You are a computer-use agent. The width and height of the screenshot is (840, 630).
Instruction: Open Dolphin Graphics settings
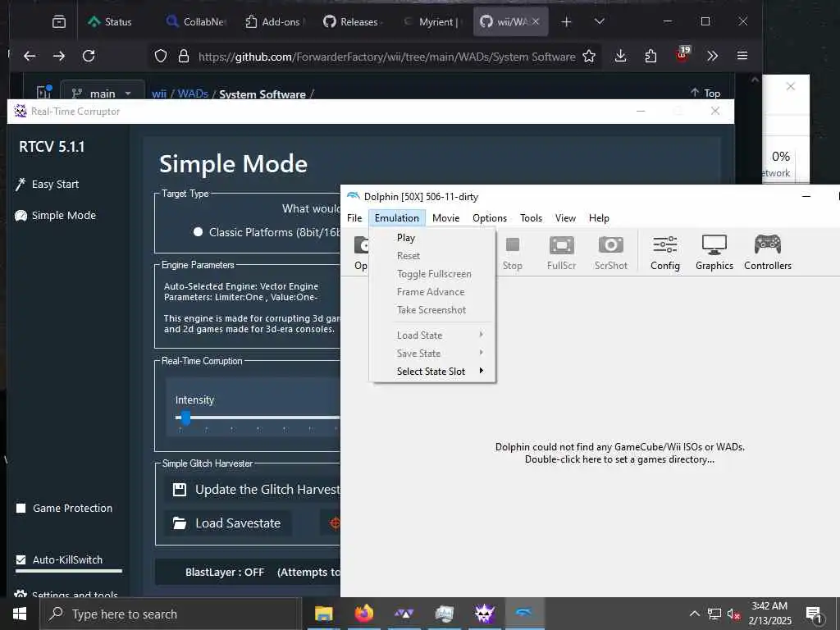pyautogui.click(x=714, y=253)
